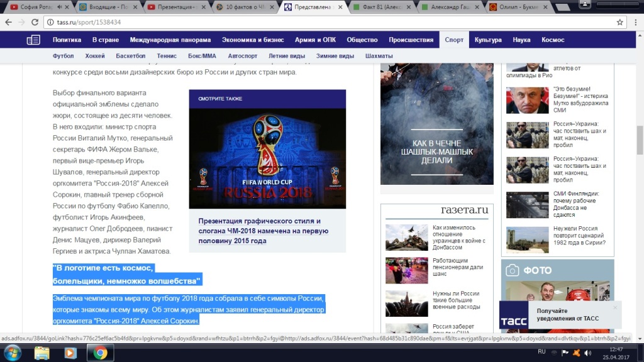The height and width of the screenshot is (362, 644).
Task: Select the Спорт section tab
Action: click(x=454, y=40)
